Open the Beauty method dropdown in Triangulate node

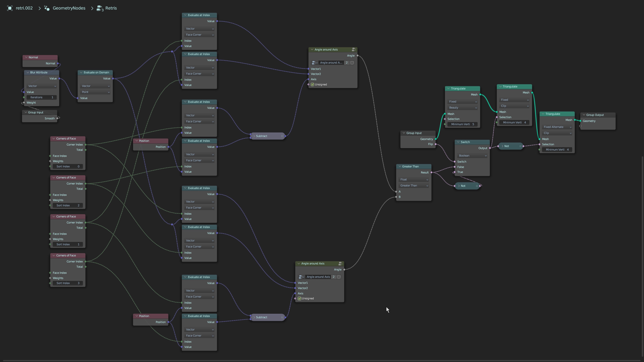[x=463, y=108]
